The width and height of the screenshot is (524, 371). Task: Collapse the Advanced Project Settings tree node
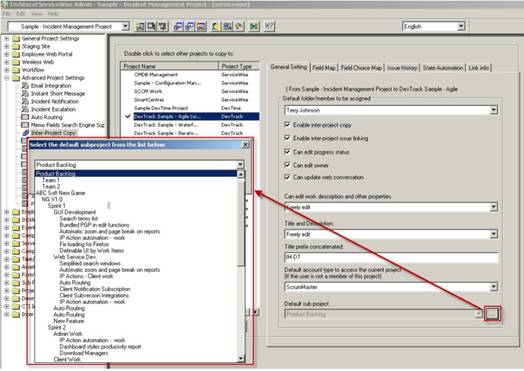click(7, 78)
